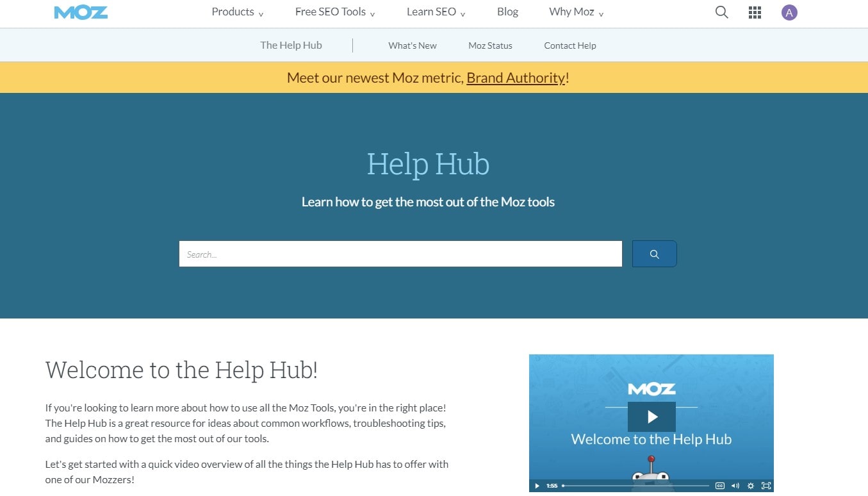The height and width of the screenshot is (496, 868).
Task: Enter fullscreen on the video
Action: [x=766, y=486]
